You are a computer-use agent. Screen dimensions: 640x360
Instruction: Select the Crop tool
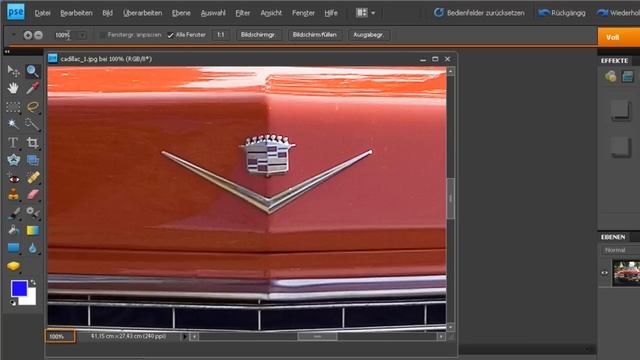pyautogui.click(x=32, y=142)
